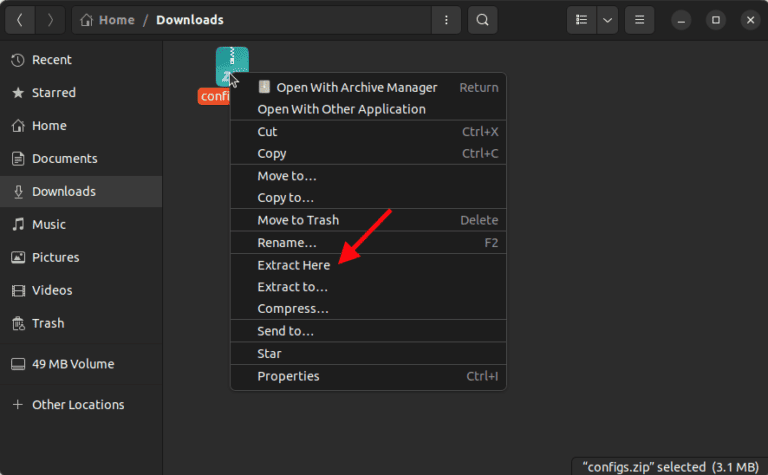This screenshot has height=475, width=768.
Task: Open the search files magnifier
Action: tap(482, 20)
